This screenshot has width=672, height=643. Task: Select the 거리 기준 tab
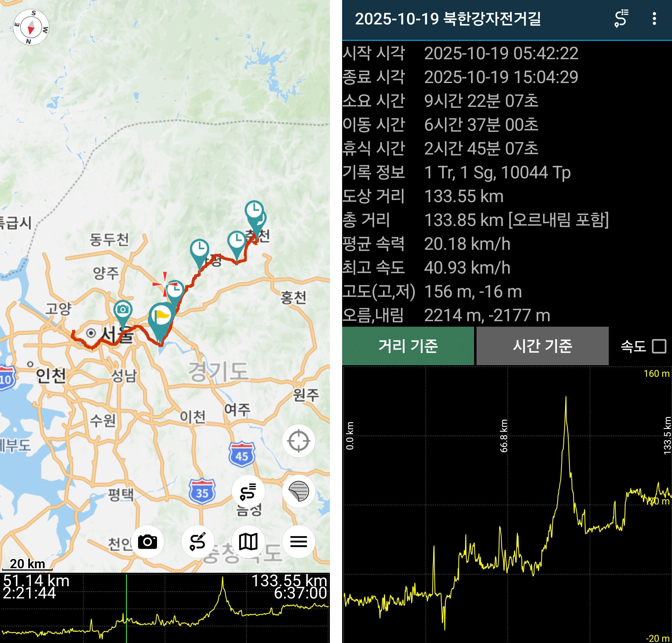[x=408, y=346]
